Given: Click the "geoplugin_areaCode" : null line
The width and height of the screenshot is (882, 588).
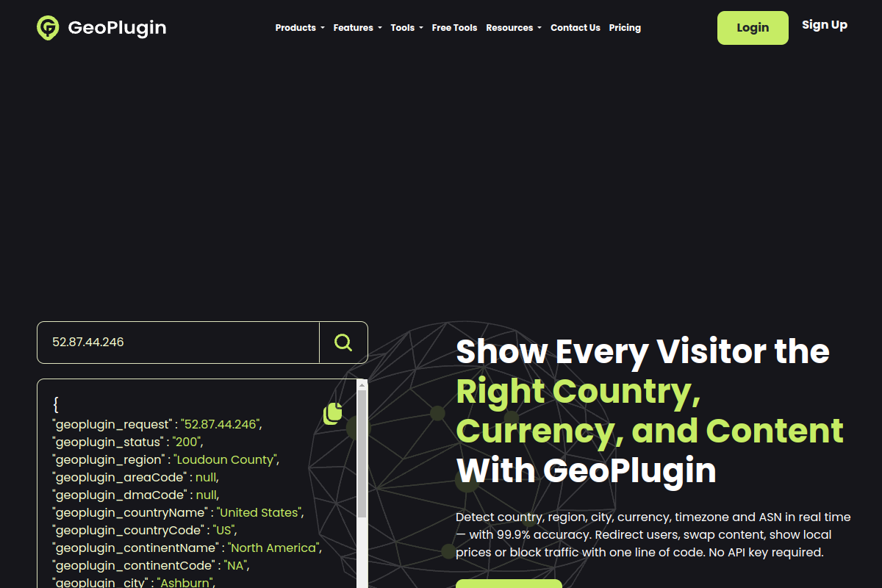Looking at the screenshot, I should tap(135, 478).
